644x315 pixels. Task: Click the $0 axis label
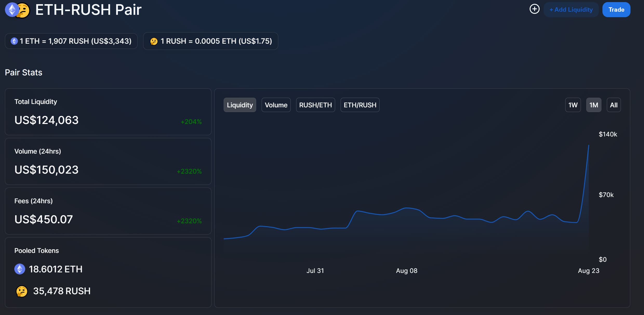pos(603,260)
